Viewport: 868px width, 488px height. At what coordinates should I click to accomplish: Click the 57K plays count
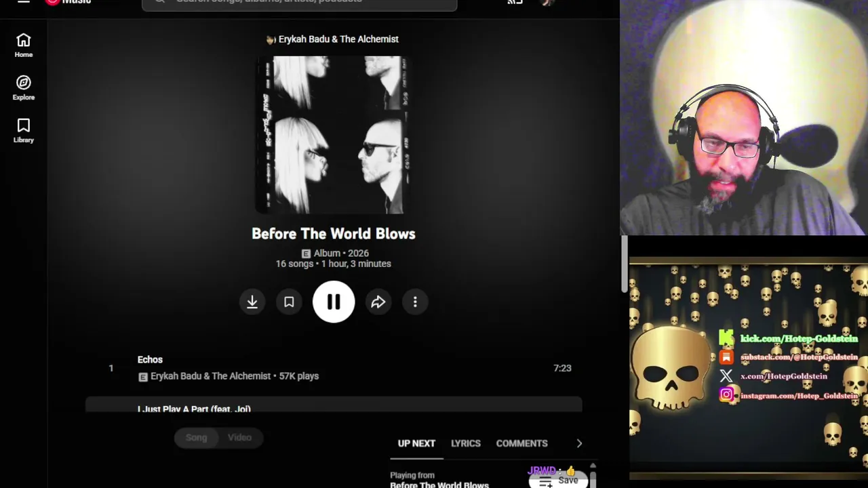(299, 376)
